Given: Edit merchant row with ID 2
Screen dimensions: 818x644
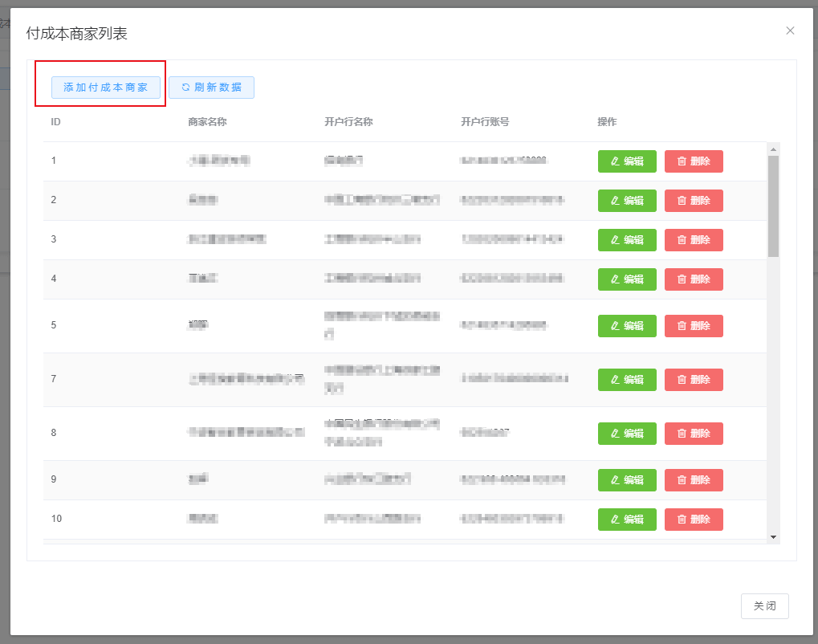Looking at the screenshot, I should pos(627,201).
